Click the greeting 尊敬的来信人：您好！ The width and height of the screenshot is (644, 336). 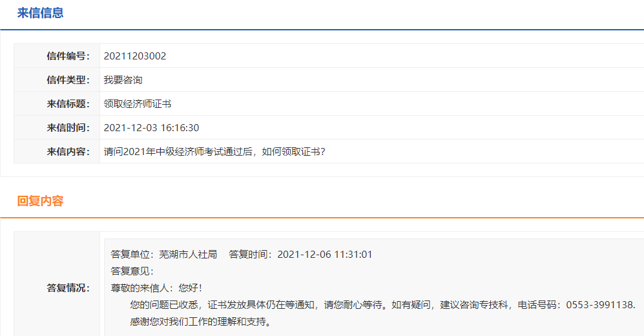[x=156, y=288]
